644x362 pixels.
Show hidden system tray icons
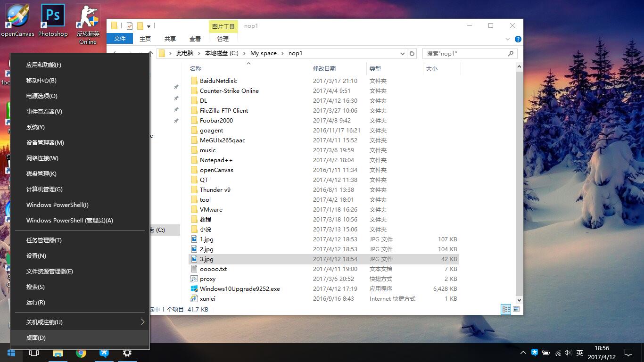[x=523, y=353]
